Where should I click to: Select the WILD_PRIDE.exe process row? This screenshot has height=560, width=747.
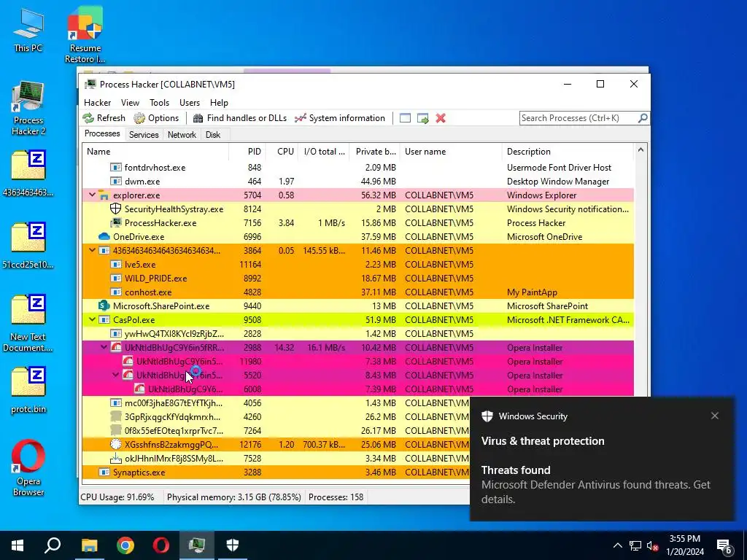coord(358,278)
